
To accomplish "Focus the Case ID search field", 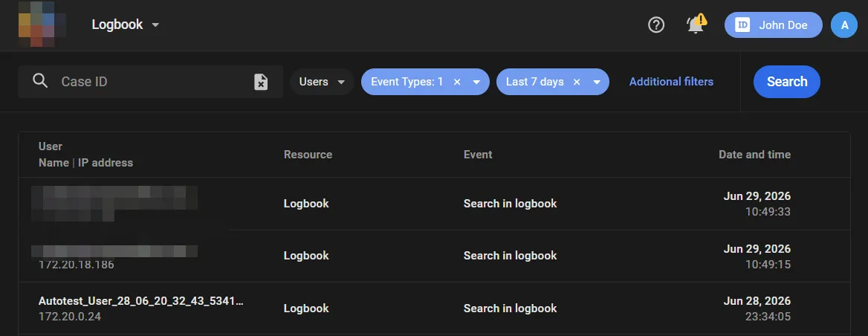I will 151,82.
